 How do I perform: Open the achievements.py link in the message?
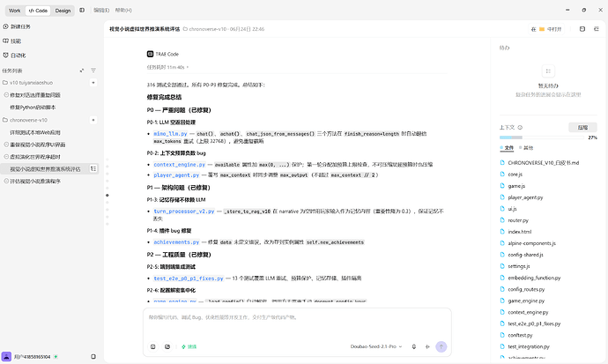176,241
